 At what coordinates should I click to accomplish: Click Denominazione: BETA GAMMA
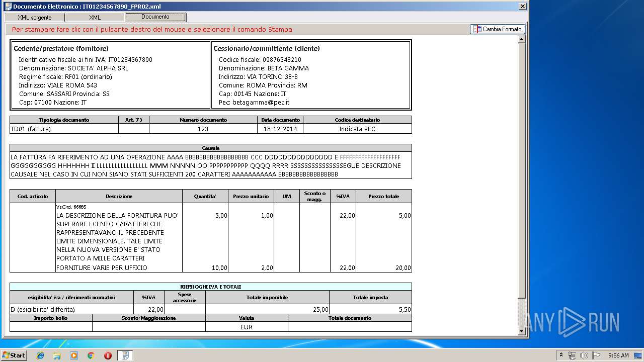pos(264,68)
